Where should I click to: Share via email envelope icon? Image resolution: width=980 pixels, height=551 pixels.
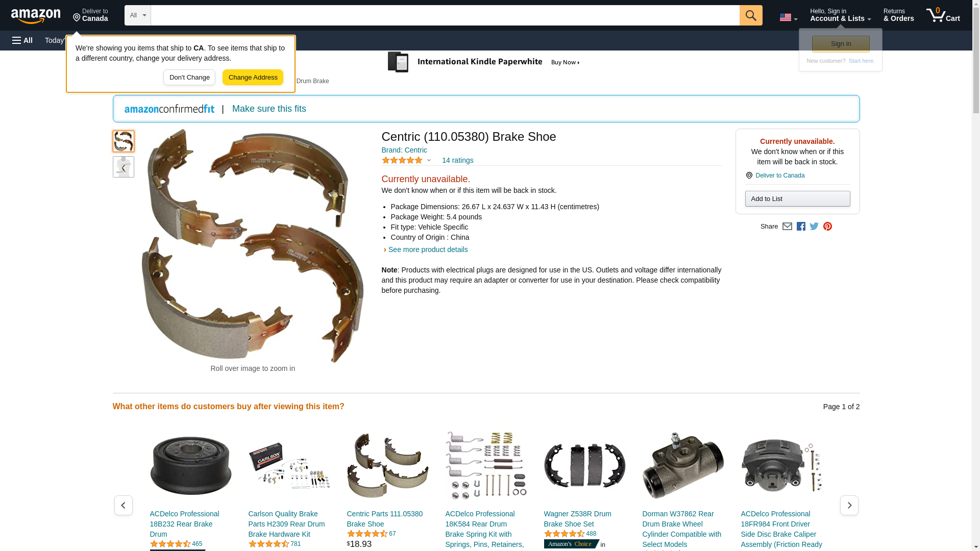pos(787,227)
